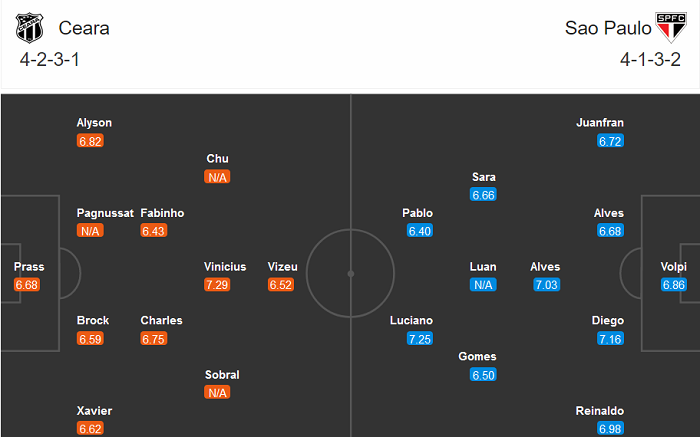The width and height of the screenshot is (700, 437).
Task: Select player Vizeu on the pitch
Action: click(x=283, y=267)
